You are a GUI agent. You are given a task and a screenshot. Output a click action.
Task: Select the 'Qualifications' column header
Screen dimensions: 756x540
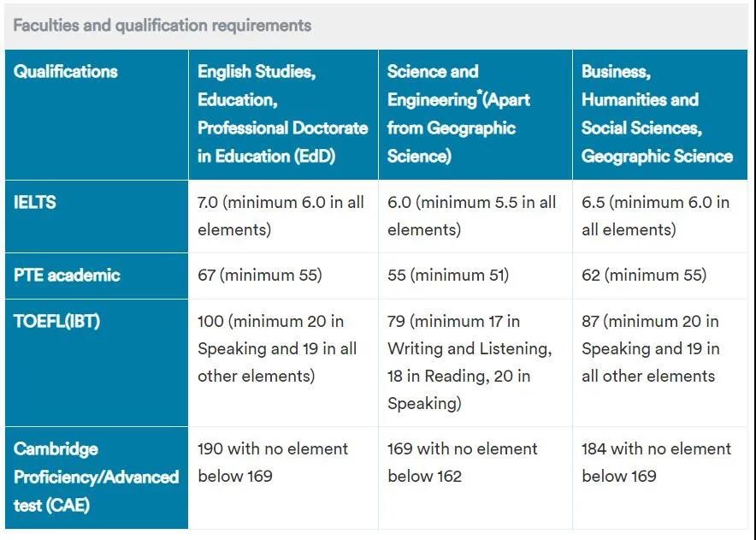point(66,72)
